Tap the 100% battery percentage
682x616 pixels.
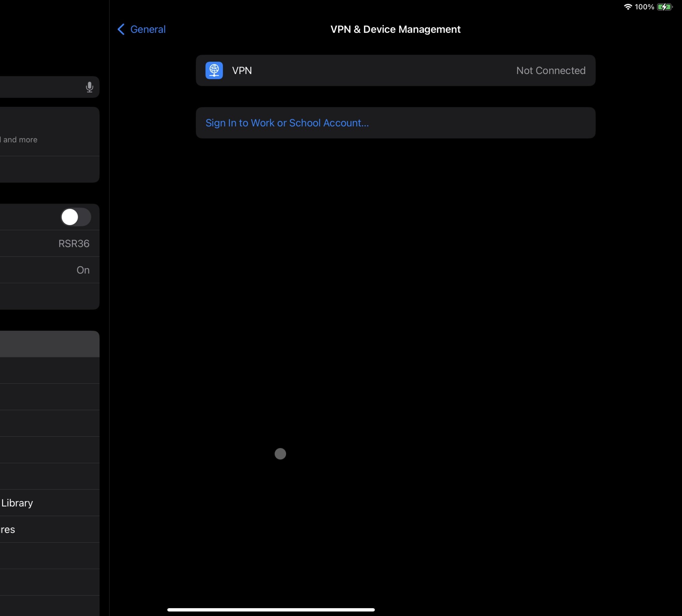coord(644,7)
